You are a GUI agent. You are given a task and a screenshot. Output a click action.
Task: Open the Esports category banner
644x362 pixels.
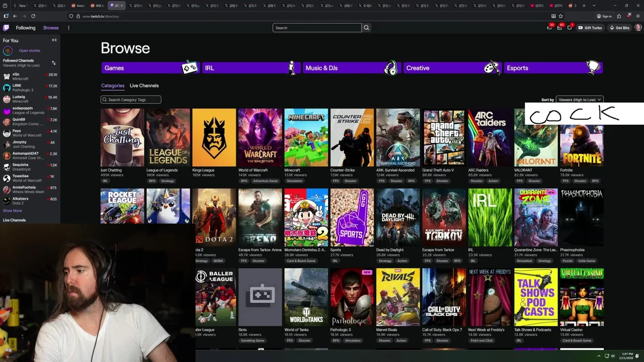coord(553,68)
